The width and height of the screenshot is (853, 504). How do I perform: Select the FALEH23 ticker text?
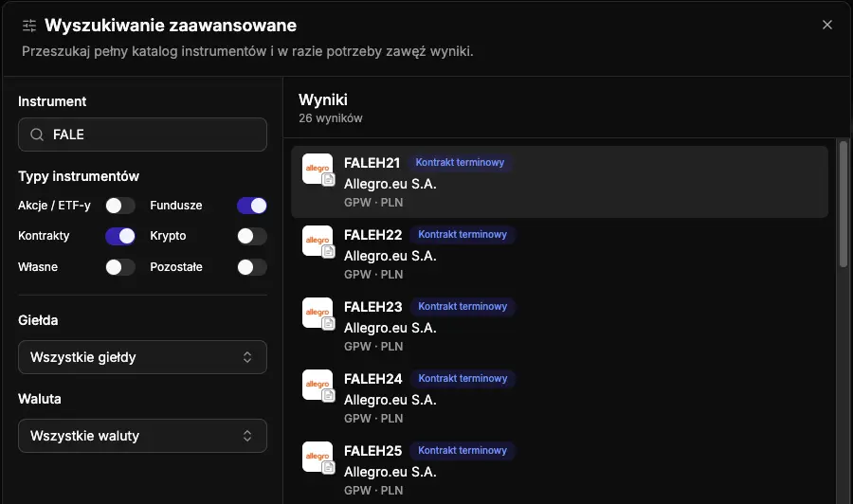(x=373, y=307)
